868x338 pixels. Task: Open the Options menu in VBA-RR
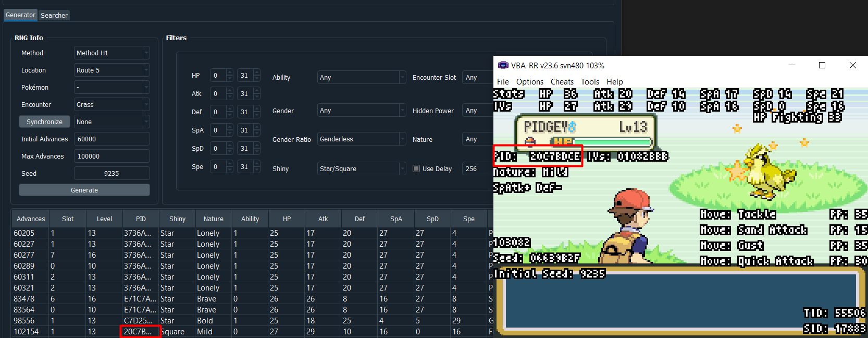coord(530,81)
